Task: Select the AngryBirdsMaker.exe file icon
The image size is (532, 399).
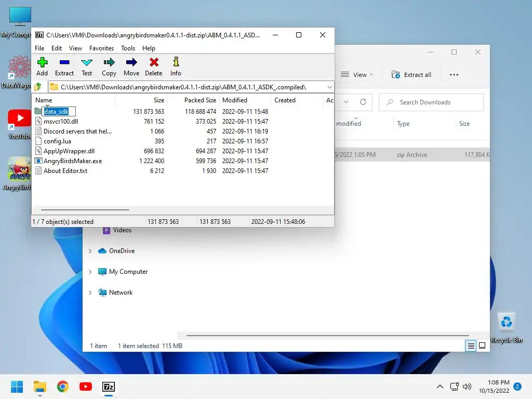Action: tap(38, 161)
